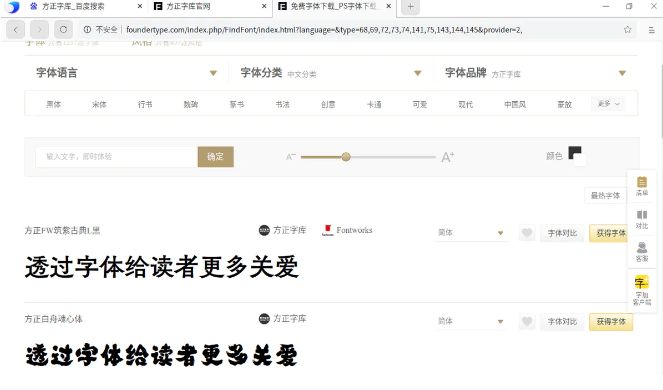This screenshot has width=663, height=390.
Task: Expand the 字体品牌 dropdown
Action: (x=622, y=73)
